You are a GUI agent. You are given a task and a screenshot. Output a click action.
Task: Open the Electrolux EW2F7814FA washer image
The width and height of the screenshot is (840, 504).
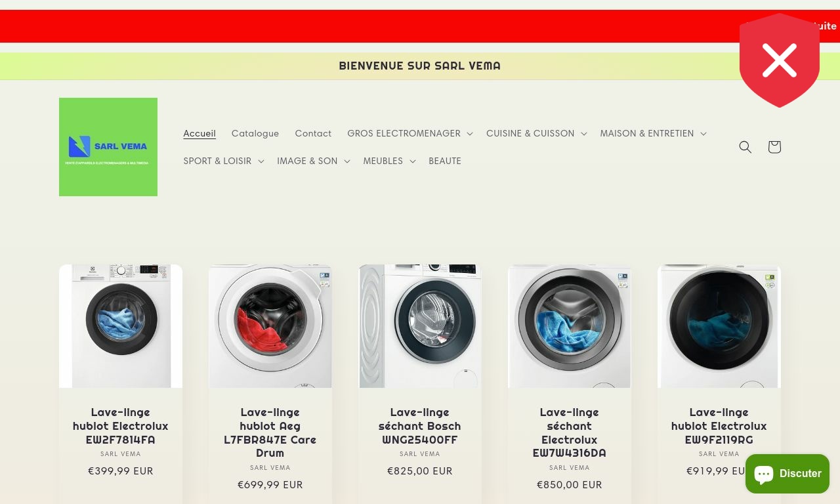[121, 326]
